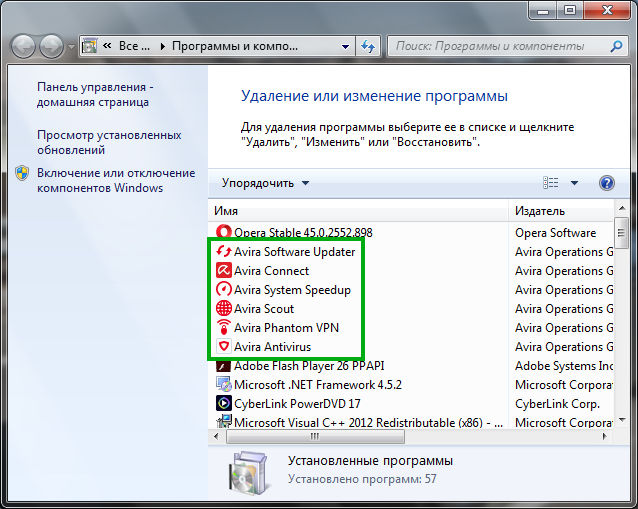
Task: Click the Control Panel icon in address bar
Action: click(90, 46)
